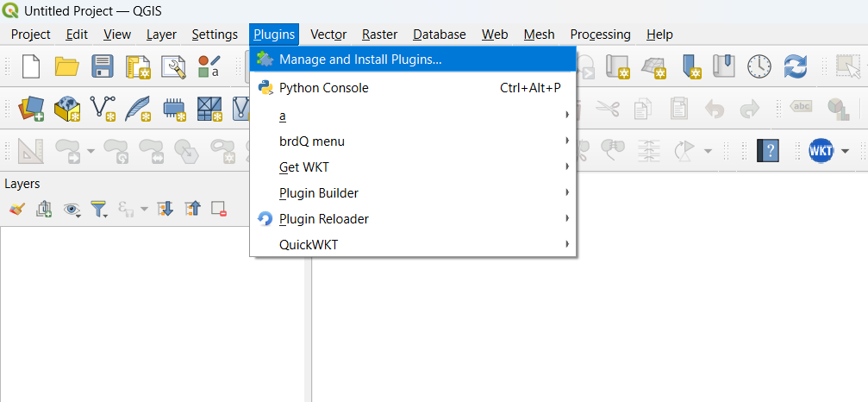Click the layer diagram options icon
Viewport: 868px width, 402px height.
838,109
